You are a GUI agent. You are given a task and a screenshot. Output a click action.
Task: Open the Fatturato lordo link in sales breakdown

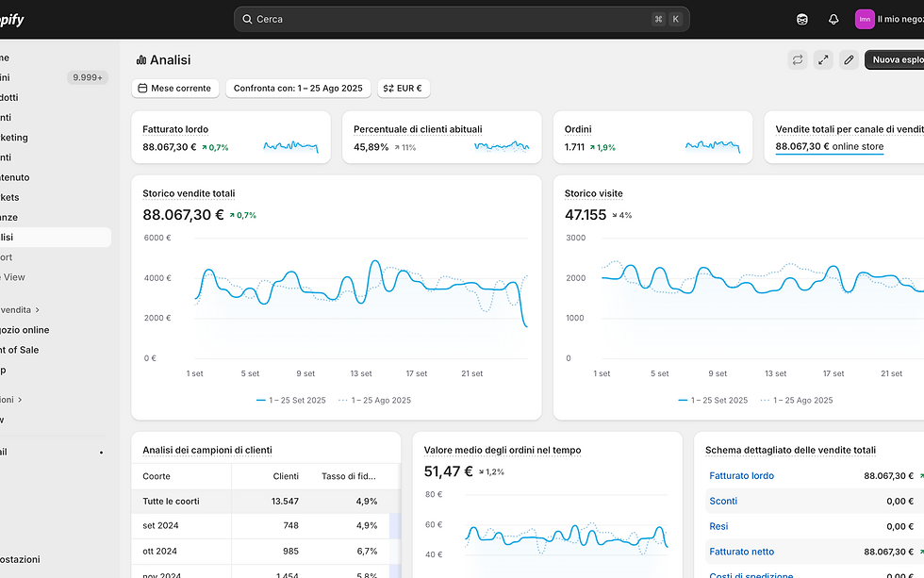pos(741,476)
